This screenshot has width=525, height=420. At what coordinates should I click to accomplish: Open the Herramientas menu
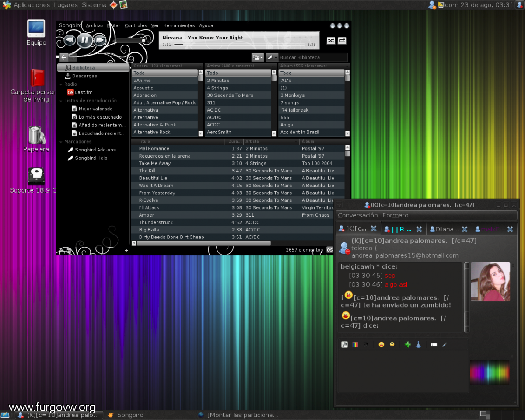[x=179, y=25]
